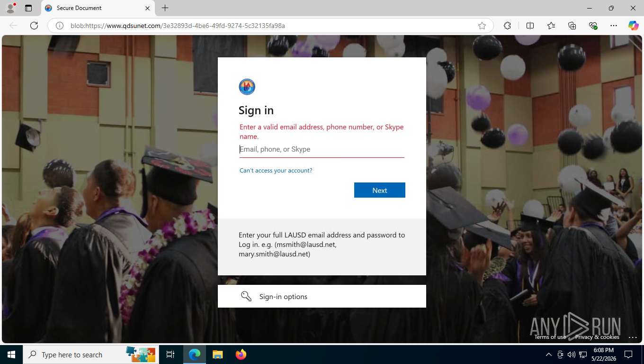
Task: Open the Windows Start menu
Action: click(x=11, y=355)
